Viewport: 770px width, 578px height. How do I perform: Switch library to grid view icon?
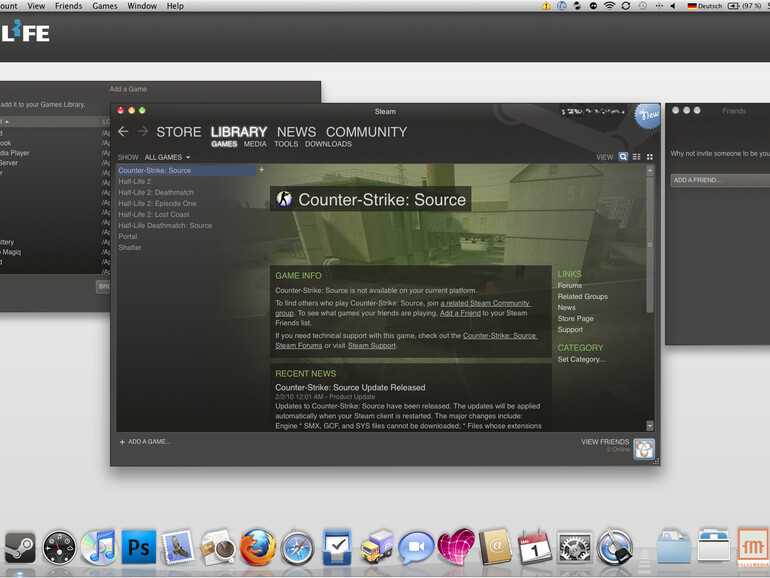[650, 157]
